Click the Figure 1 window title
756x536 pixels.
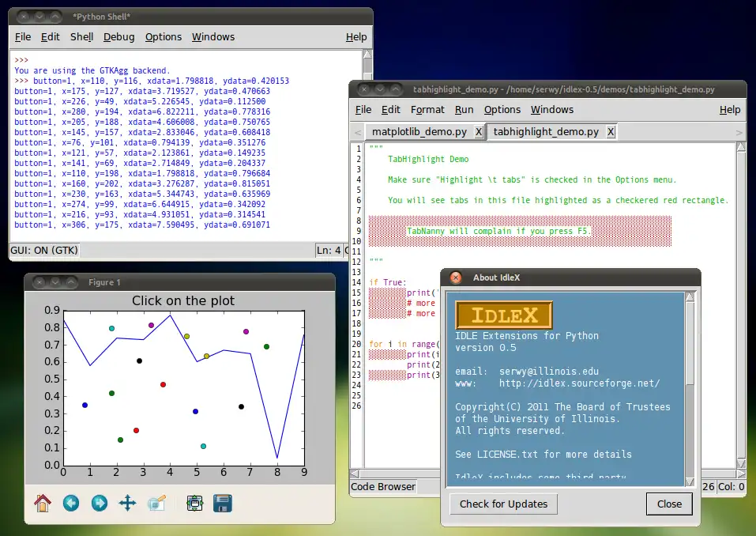(x=104, y=282)
